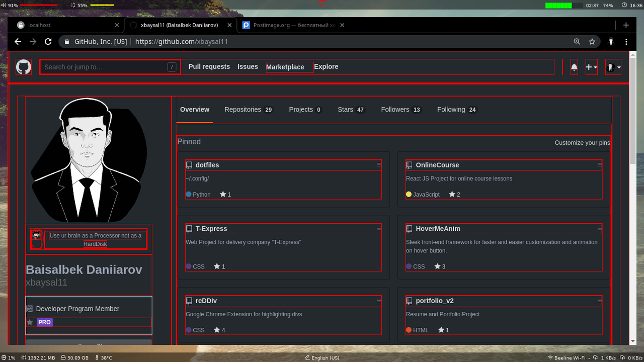Open the T-Express repository link
The height and width of the screenshot is (362, 644).
[211, 229]
